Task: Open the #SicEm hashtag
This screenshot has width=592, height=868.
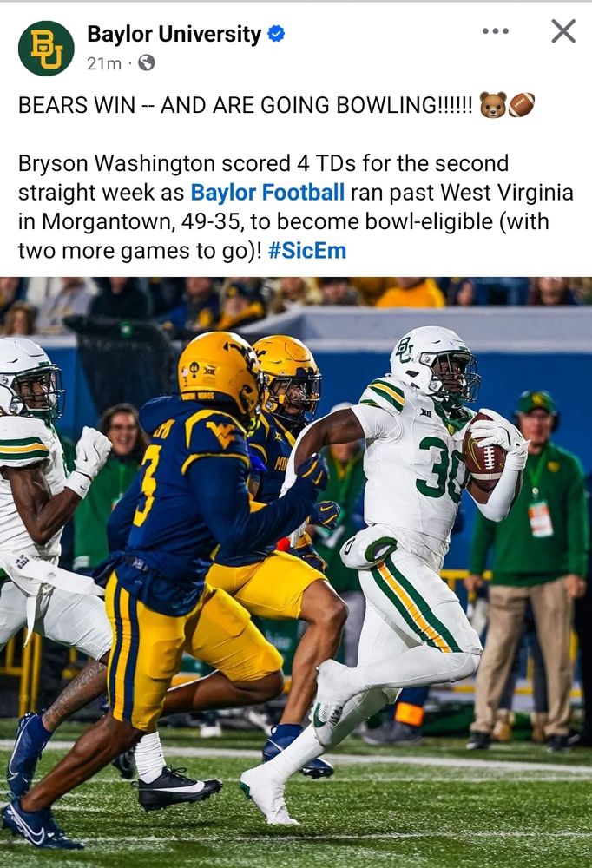Action: pos(307,251)
